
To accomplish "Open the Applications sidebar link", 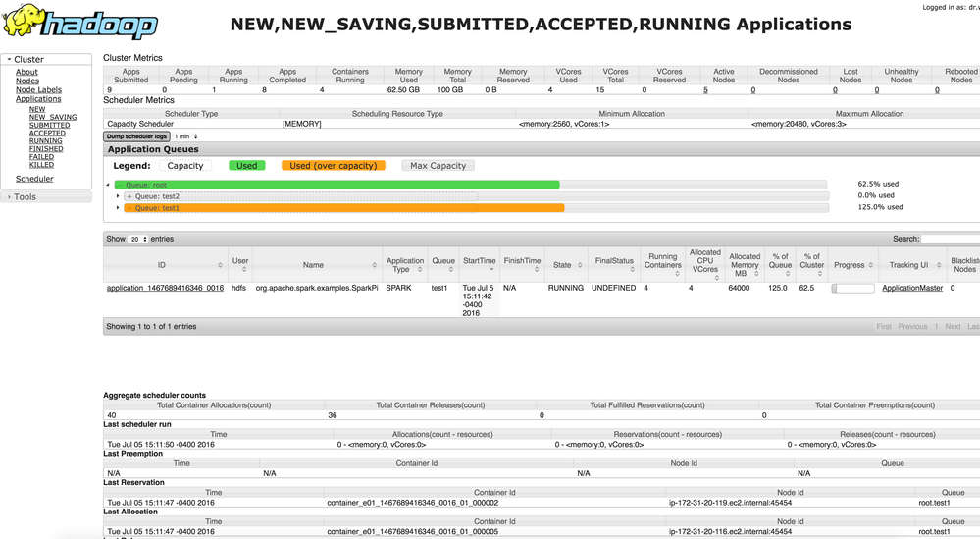I will (38, 99).
